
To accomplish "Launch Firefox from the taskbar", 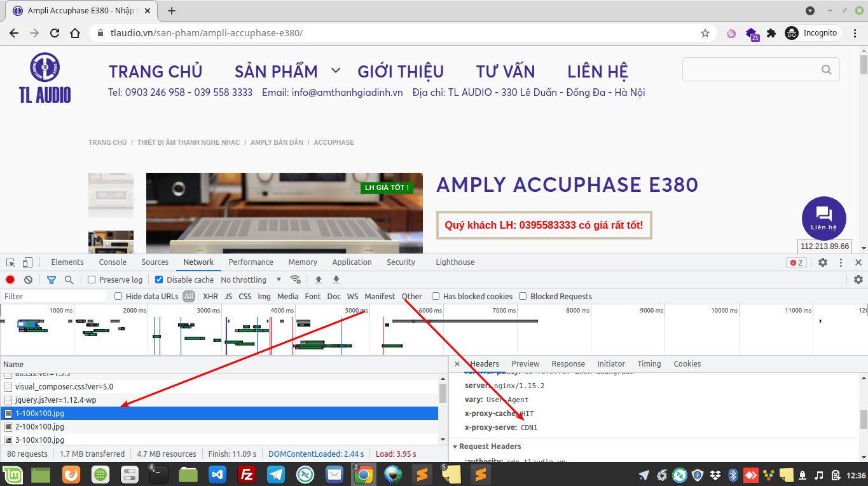I will pos(70,474).
